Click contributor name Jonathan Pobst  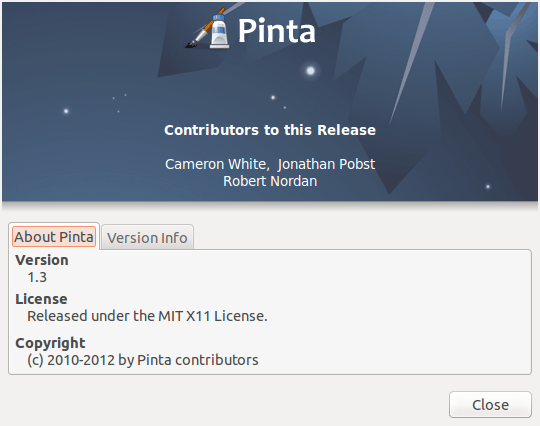(x=326, y=164)
